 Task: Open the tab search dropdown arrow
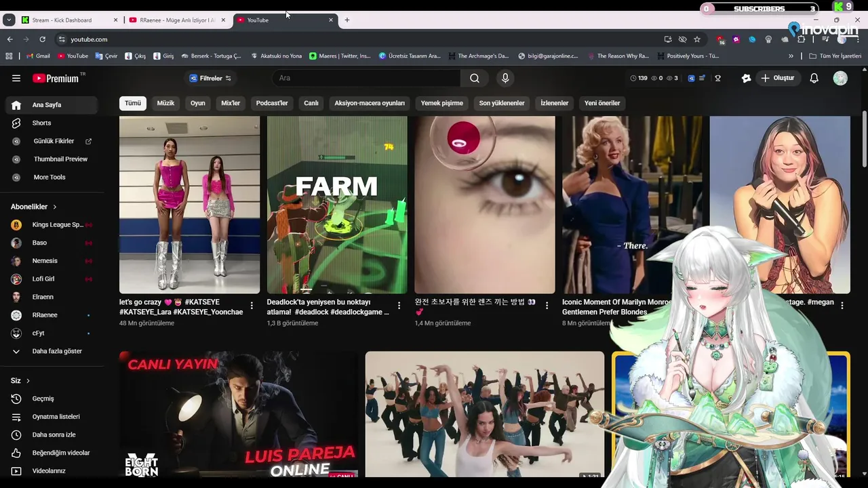tap(9, 20)
